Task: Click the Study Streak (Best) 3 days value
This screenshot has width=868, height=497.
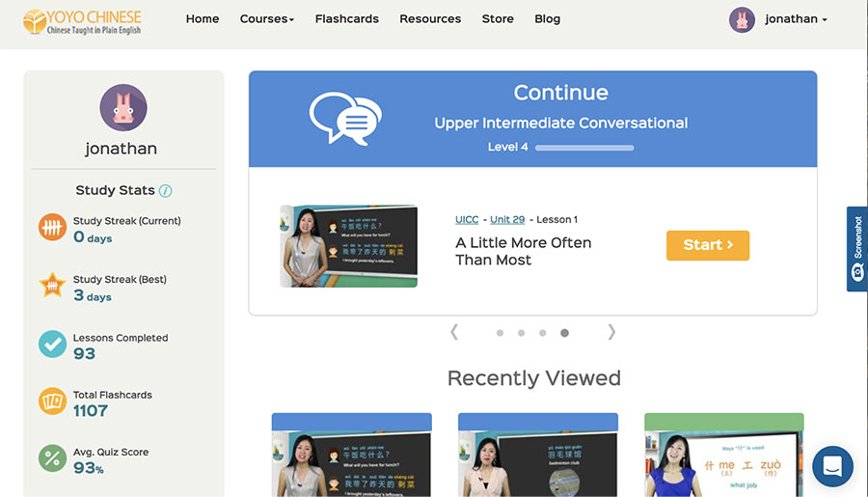Action: 93,295
